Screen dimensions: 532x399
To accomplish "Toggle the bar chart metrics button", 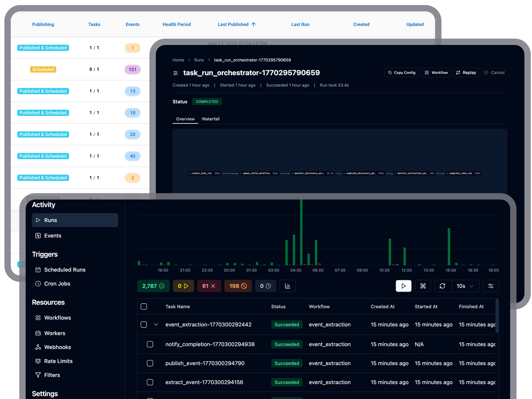I will click(x=288, y=286).
